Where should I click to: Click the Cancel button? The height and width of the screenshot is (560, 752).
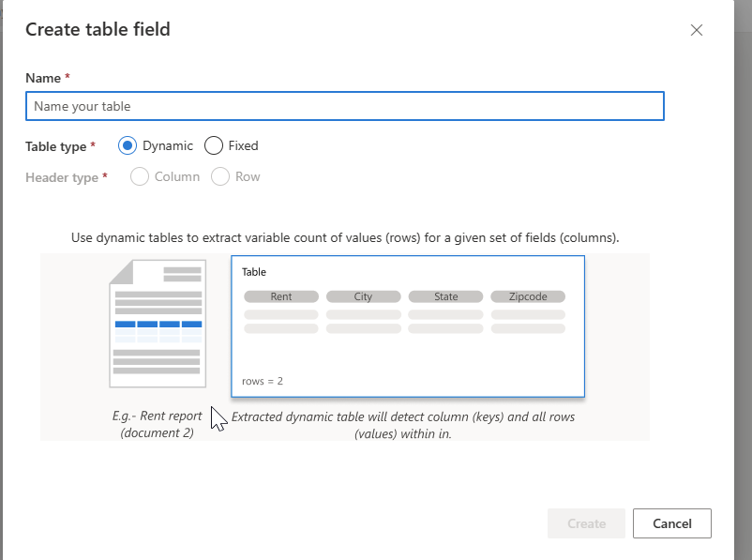671,523
